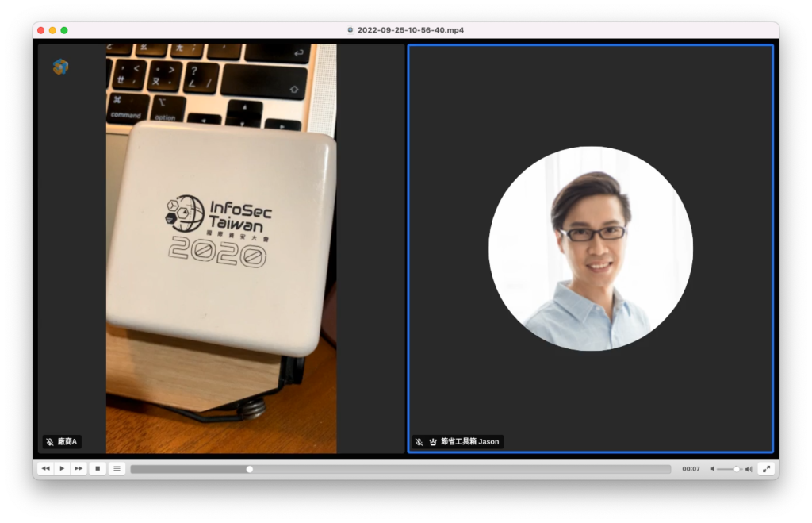Stop the video playback

pyautogui.click(x=98, y=468)
